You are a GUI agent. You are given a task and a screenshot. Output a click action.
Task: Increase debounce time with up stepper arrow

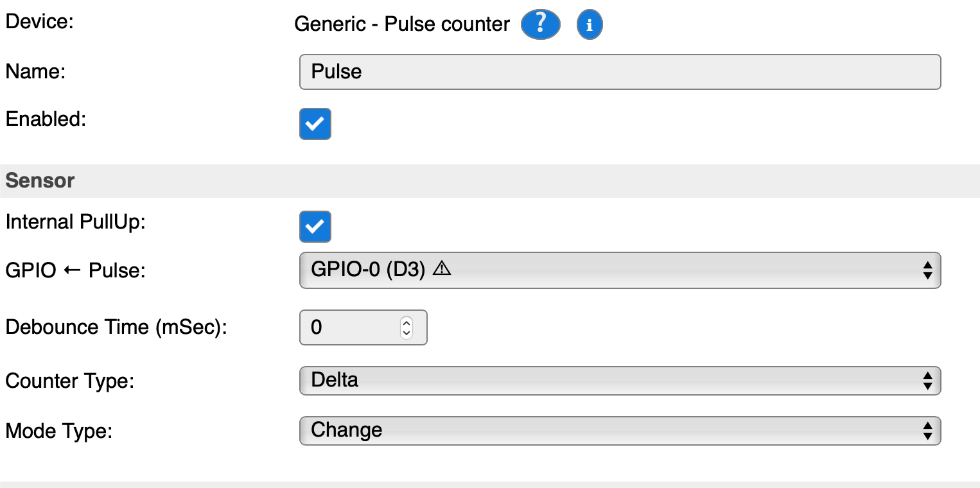406,322
